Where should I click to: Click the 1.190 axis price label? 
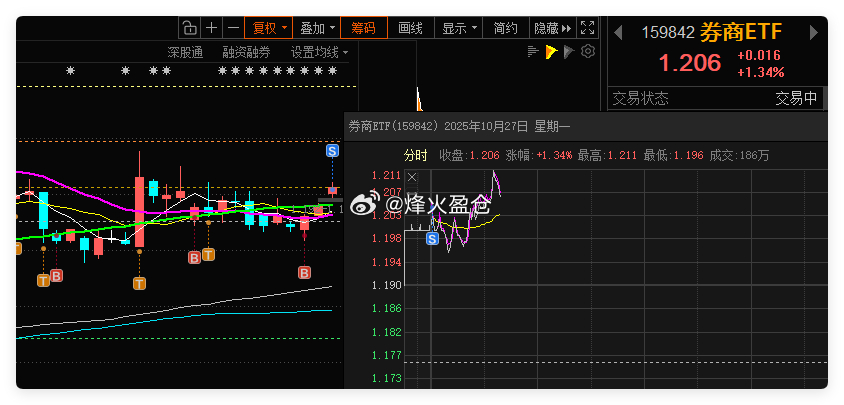386,285
